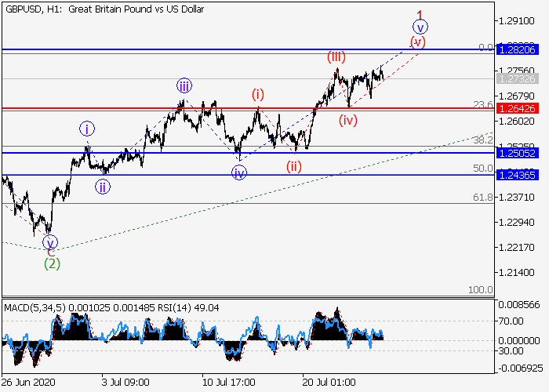Click the gray 1.27326 current price tag
The height and width of the screenshot is (392, 549).
pos(520,79)
